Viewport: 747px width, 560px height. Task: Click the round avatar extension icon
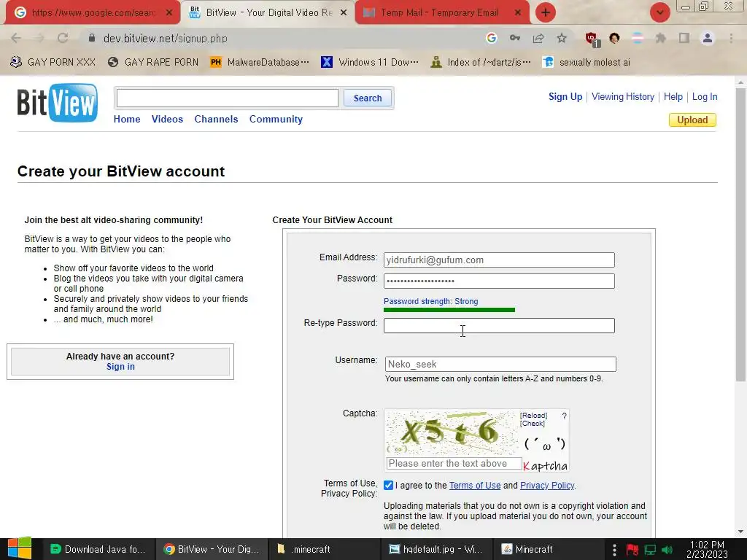(614, 38)
